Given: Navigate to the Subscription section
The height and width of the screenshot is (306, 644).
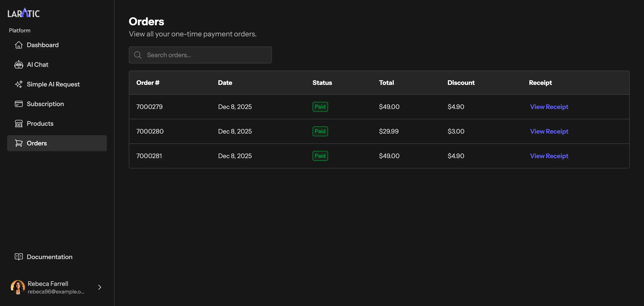Looking at the screenshot, I should 45,104.
